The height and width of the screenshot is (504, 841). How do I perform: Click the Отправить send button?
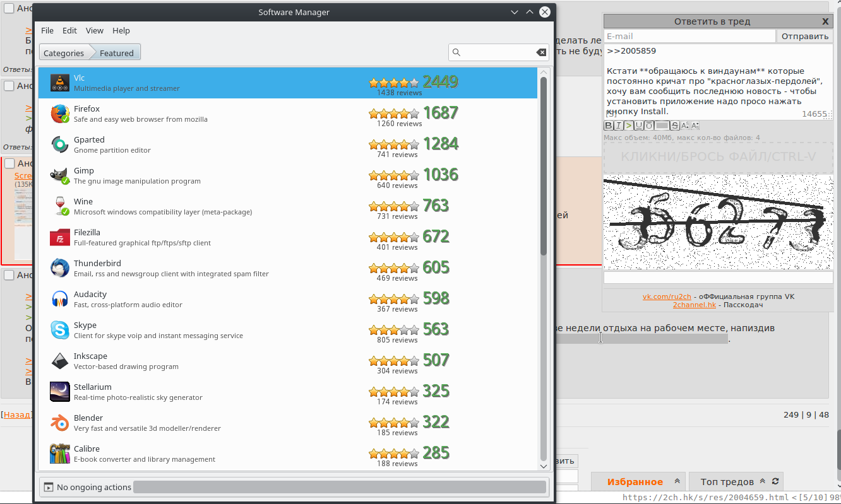pyautogui.click(x=805, y=36)
